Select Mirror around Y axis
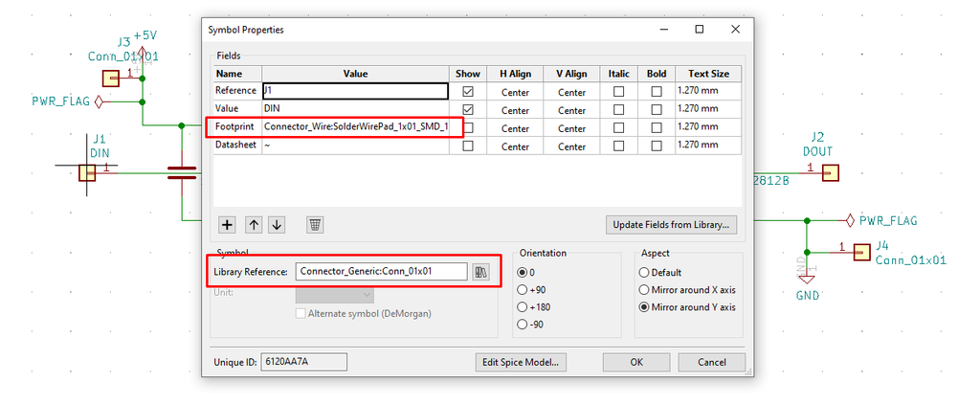Viewport: 980px width, 404px height. 644,307
